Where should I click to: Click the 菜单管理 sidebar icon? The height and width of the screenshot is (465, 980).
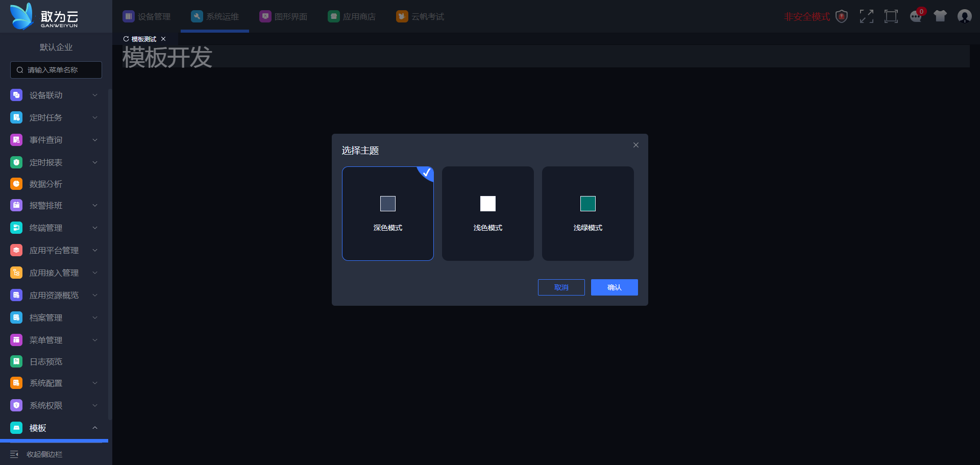[16, 340]
